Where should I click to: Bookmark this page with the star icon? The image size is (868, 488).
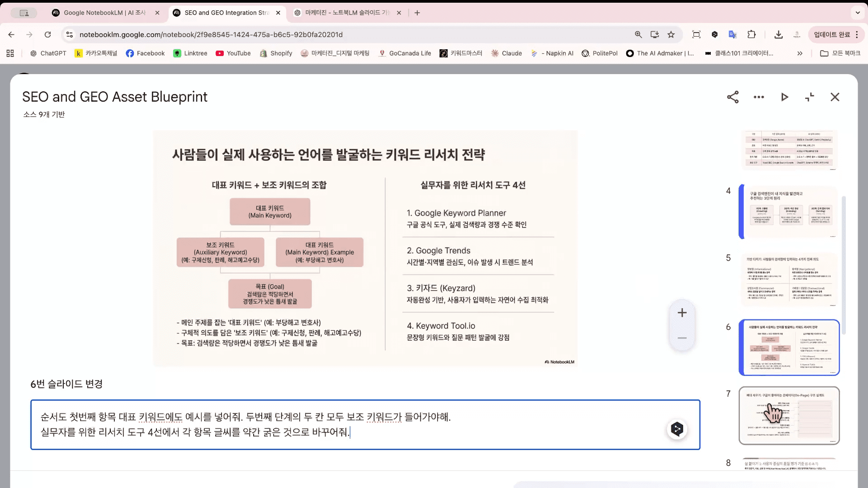pos(671,35)
